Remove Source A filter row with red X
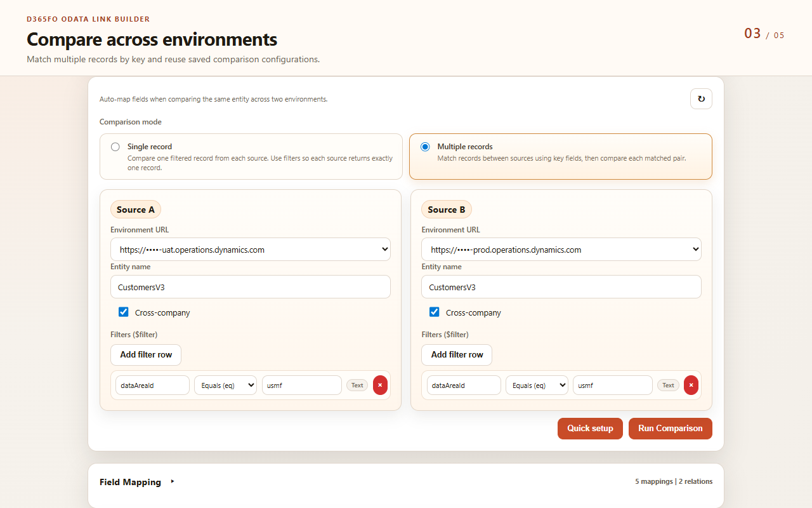This screenshot has height=508, width=812. (x=380, y=385)
